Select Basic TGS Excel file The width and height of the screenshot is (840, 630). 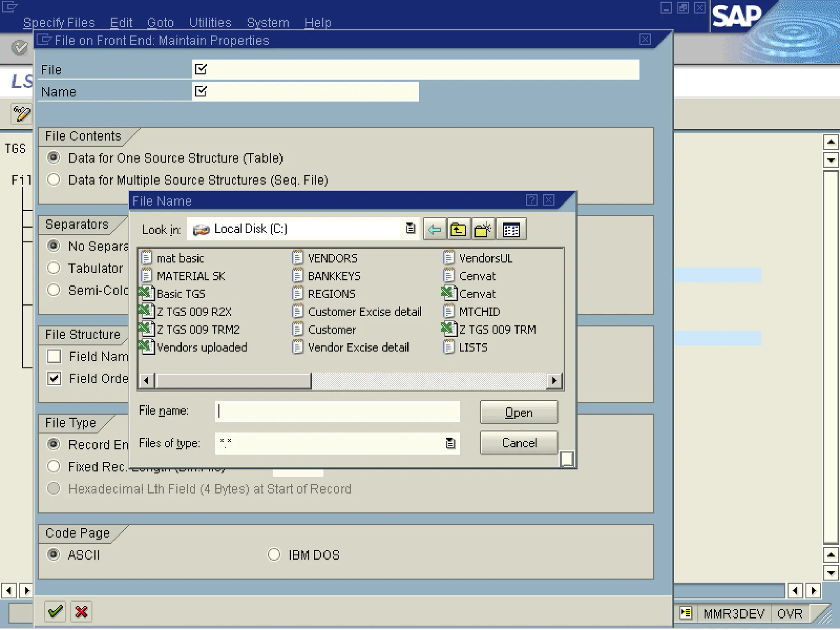click(x=180, y=294)
